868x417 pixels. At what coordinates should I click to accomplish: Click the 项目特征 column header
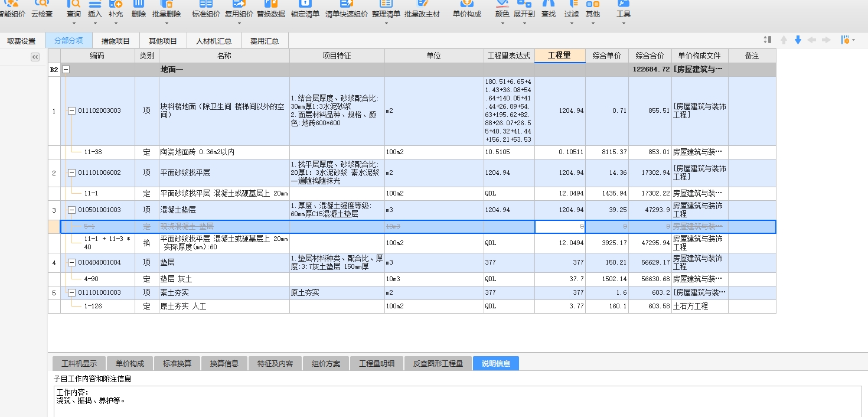point(337,56)
